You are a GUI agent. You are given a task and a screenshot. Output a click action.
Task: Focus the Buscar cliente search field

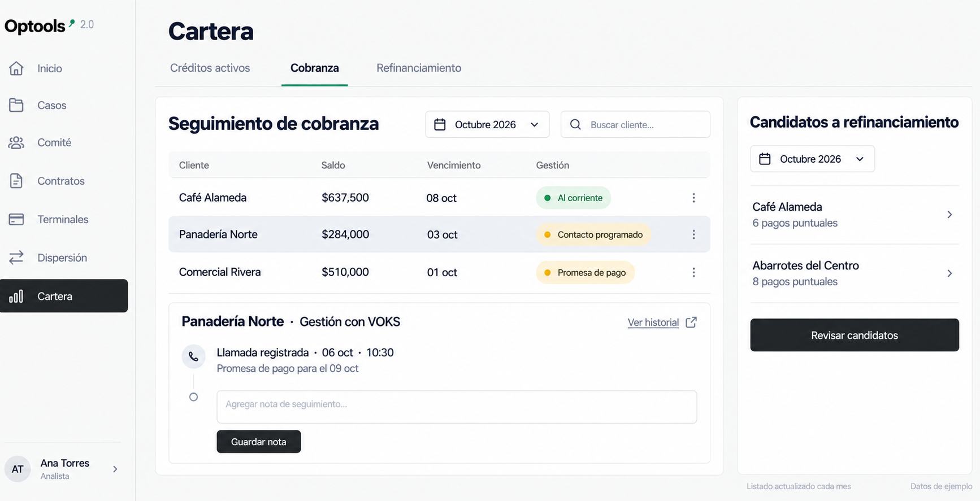tap(635, 124)
